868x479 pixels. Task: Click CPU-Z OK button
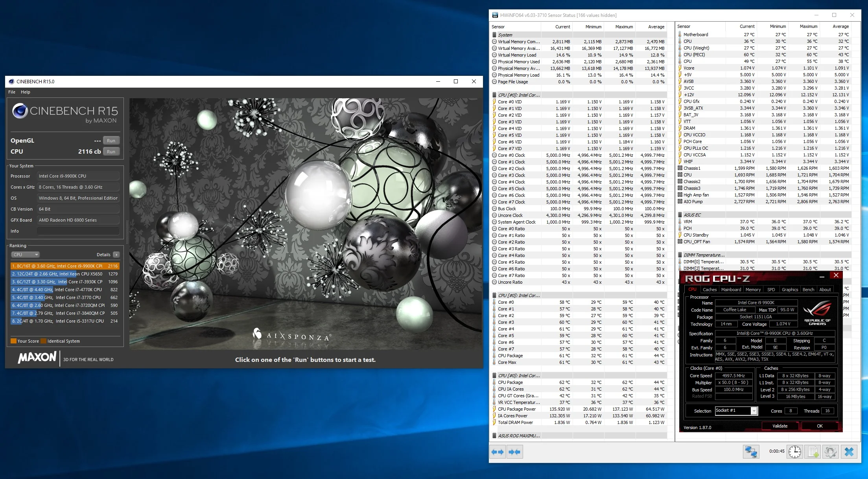point(820,426)
